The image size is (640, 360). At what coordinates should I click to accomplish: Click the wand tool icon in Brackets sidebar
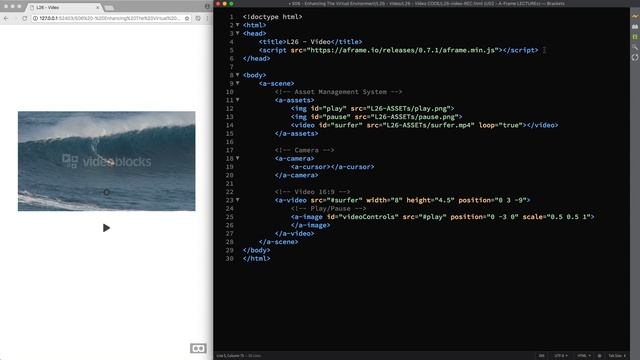tap(635, 47)
